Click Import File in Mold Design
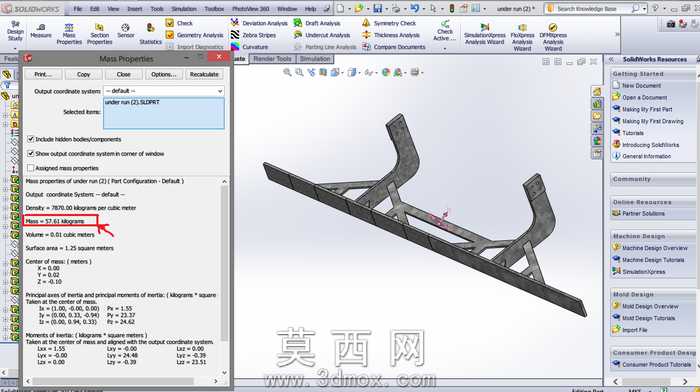700x392 pixels. pyautogui.click(x=634, y=330)
